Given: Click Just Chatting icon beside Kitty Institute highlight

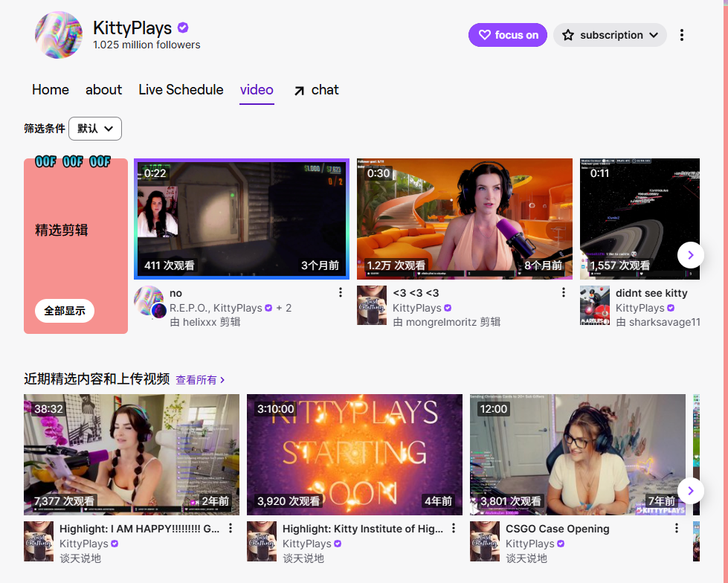Looking at the screenshot, I should tap(262, 541).
